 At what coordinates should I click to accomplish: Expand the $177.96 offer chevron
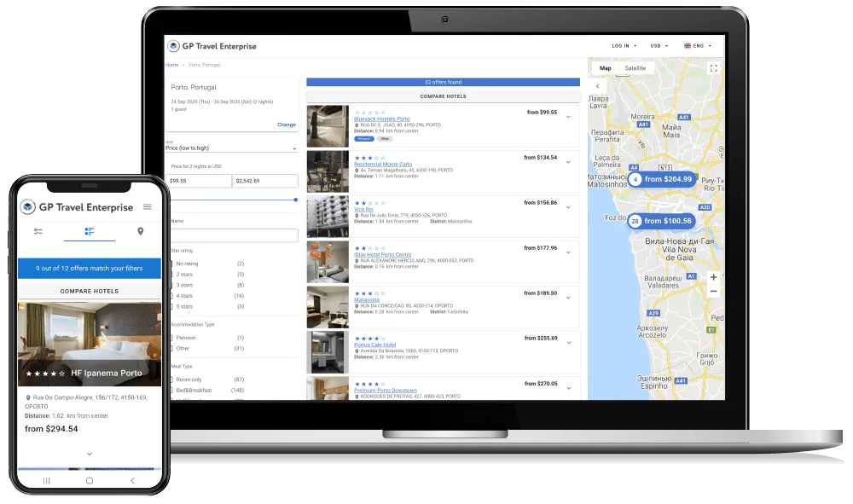(568, 252)
